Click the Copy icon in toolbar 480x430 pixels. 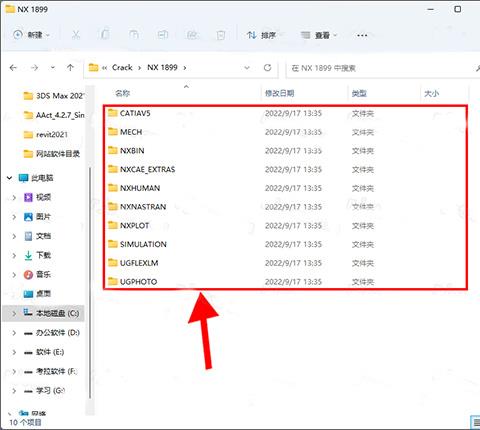click(105, 35)
